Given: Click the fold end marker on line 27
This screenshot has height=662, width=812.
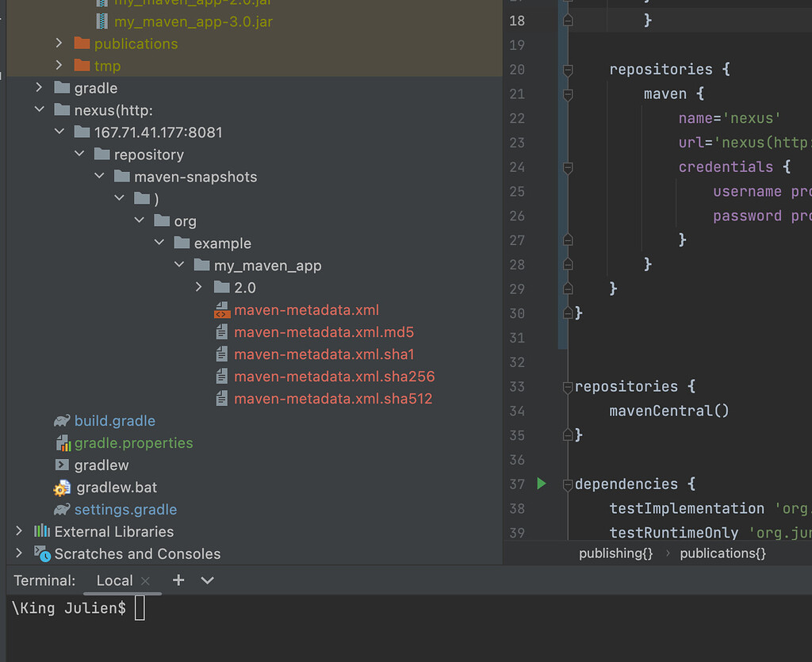Looking at the screenshot, I should [568, 239].
